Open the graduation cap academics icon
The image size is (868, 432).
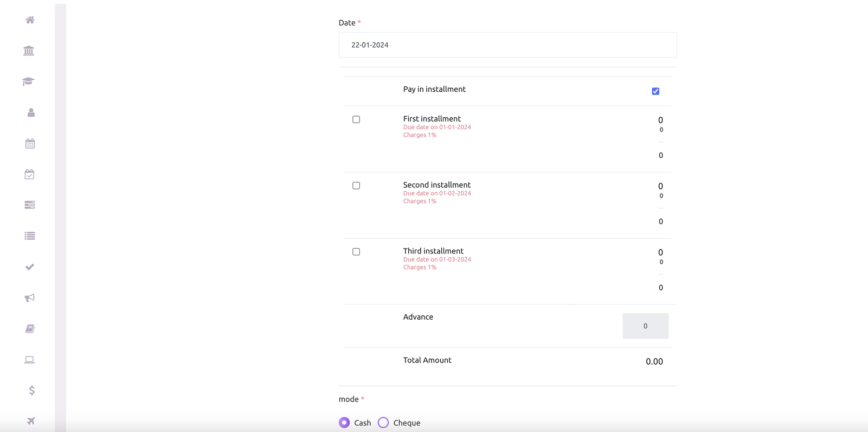coord(28,81)
